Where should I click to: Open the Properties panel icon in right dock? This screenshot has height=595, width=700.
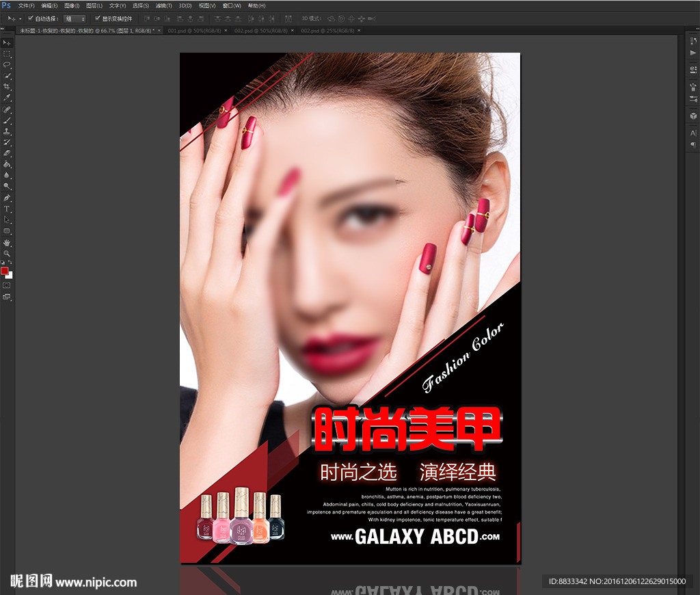pyautogui.click(x=693, y=70)
